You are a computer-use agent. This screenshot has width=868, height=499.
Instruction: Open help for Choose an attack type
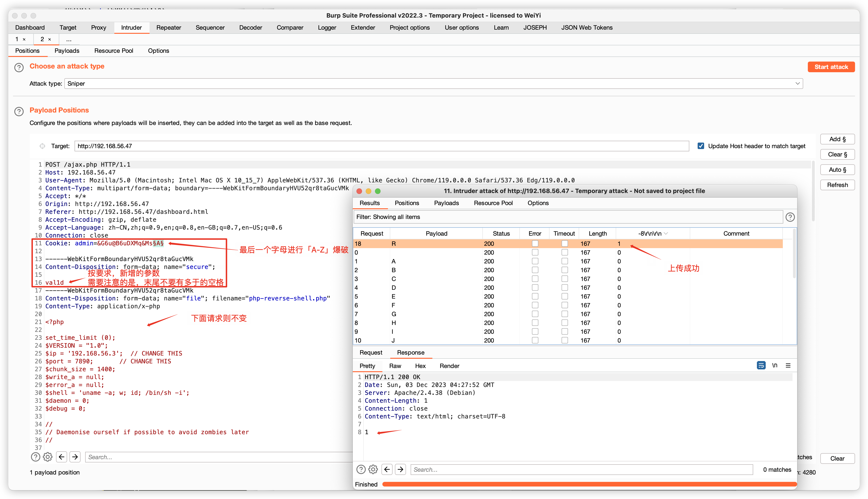click(x=19, y=68)
